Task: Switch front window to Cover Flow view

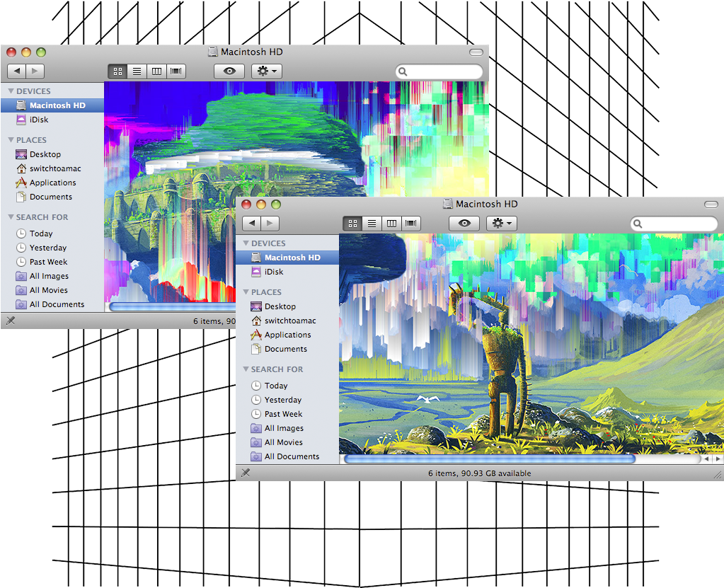Action: (410, 224)
